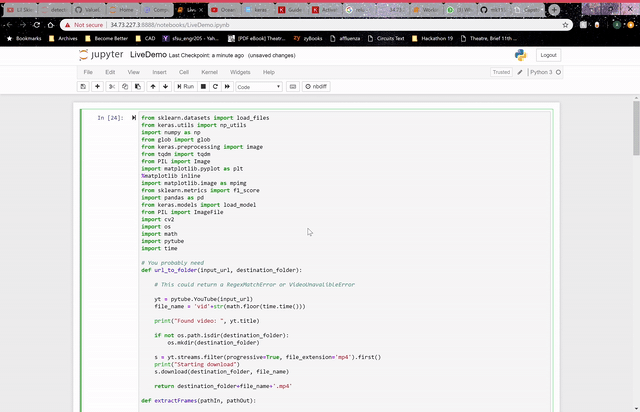This screenshot has height=412, width=640.
Task: Click the Python logo icon
Action: (521, 55)
